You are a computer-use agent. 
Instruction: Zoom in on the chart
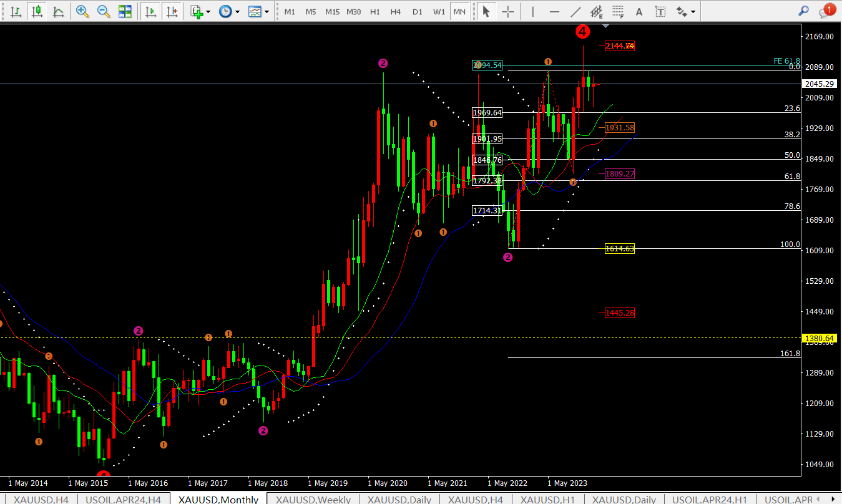click(x=82, y=11)
